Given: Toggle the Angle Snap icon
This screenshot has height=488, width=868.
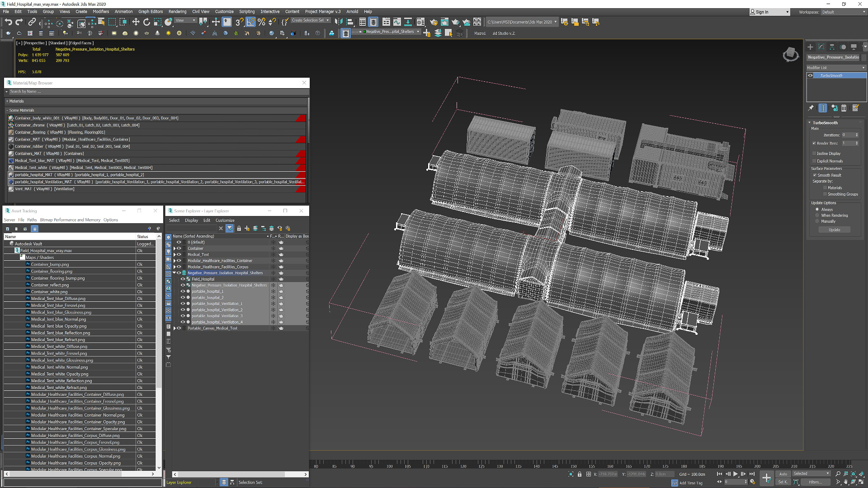Looking at the screenshot, I should (x=250, y=22).
